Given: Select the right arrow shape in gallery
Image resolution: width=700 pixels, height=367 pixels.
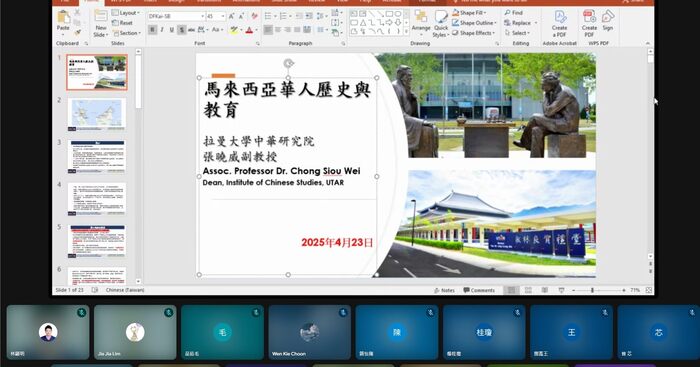Looking at the screenshot, I should click(389, 22).
